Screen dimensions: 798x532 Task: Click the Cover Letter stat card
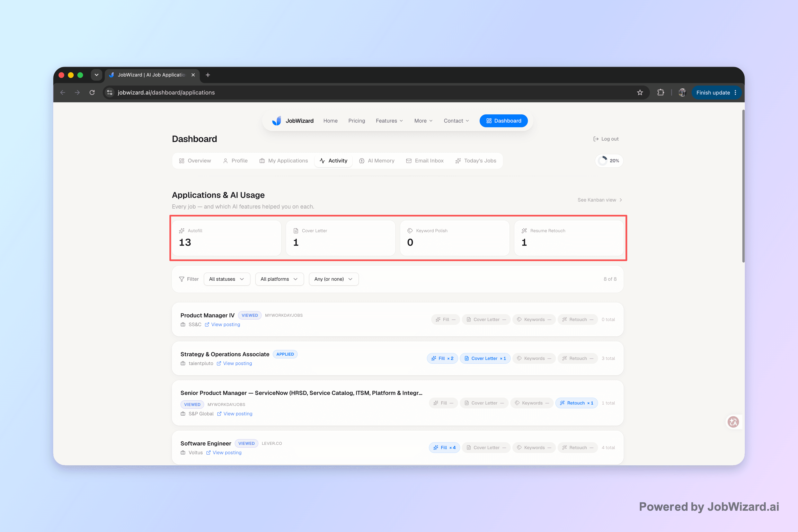[x=341, y=238]
